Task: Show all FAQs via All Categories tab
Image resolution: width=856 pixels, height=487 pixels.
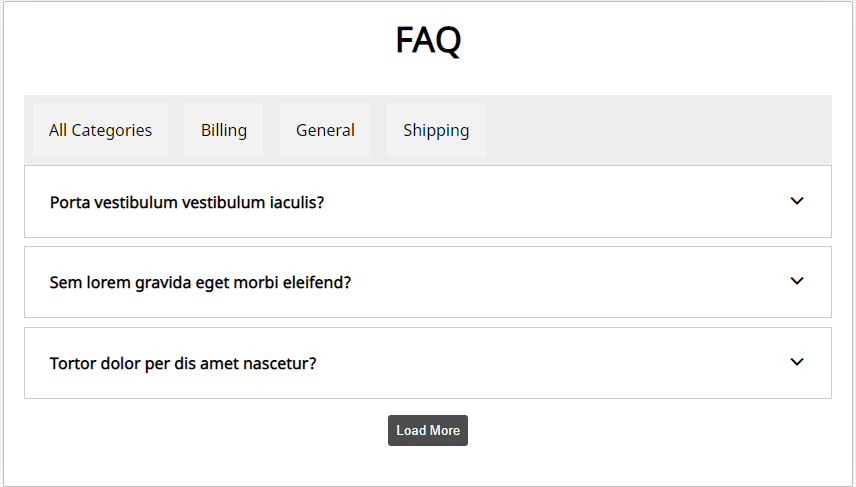Action: coord(100,130)
